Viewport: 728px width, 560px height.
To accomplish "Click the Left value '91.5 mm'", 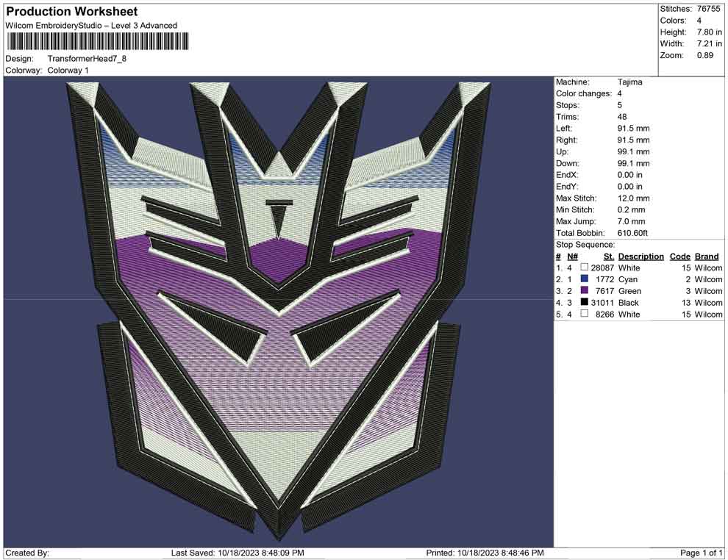I will (x=633, y=129).
